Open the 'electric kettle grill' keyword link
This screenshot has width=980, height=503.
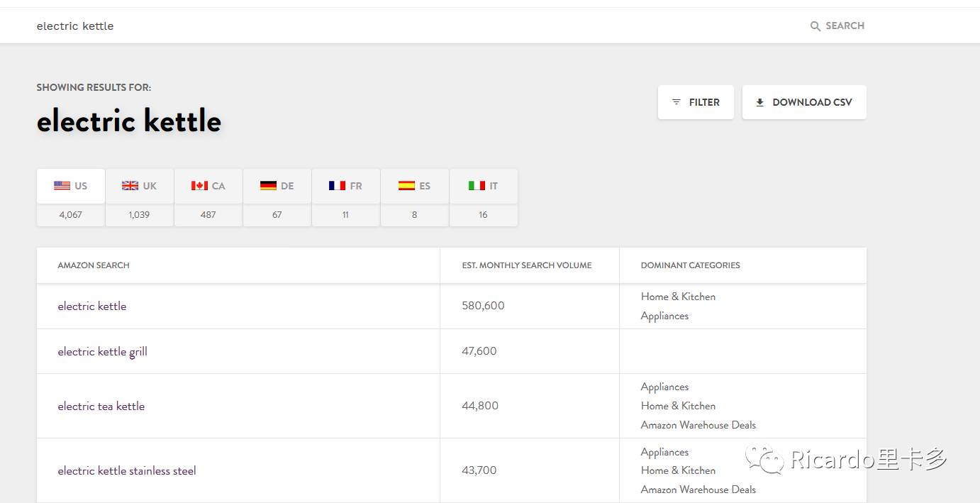[x=102, y=352]
